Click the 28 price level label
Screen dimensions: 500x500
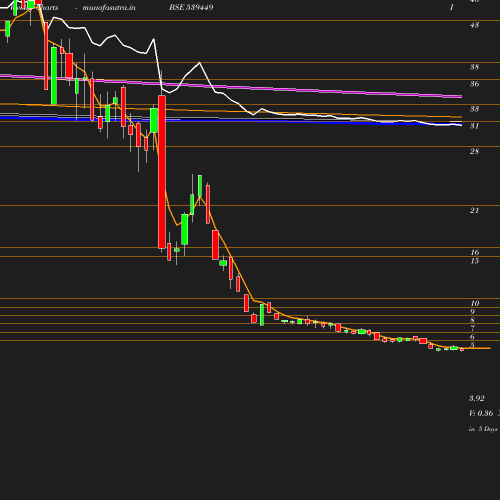click(x=474, y=151)
